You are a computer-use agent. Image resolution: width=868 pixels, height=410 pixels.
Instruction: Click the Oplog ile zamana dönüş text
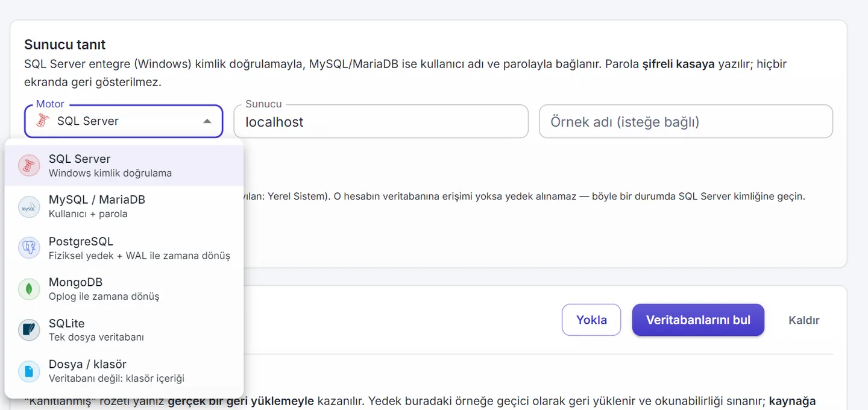pyautogui.click(x=104, y=296)
